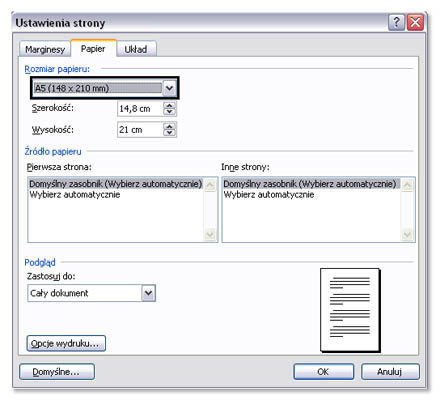
Task: Select Wybierz automatycznie in Inne strony list
Action: point(269,195)
